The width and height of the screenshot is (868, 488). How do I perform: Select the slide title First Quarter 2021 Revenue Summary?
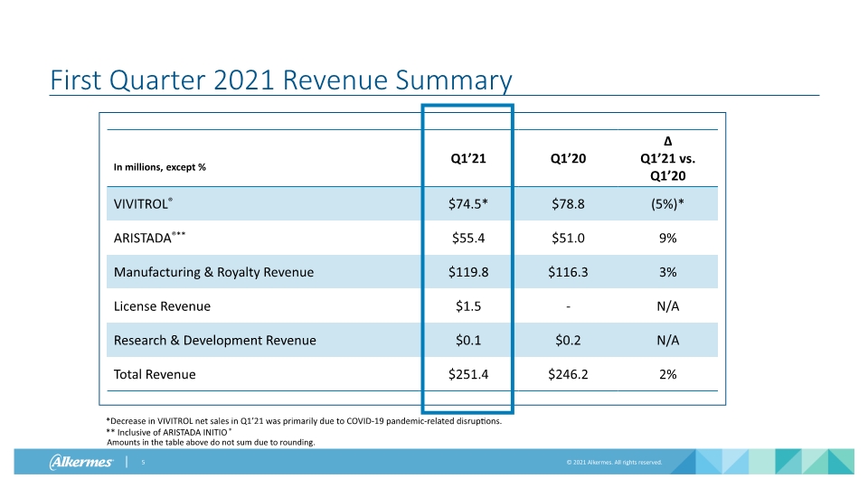click(x=280, y=80)
